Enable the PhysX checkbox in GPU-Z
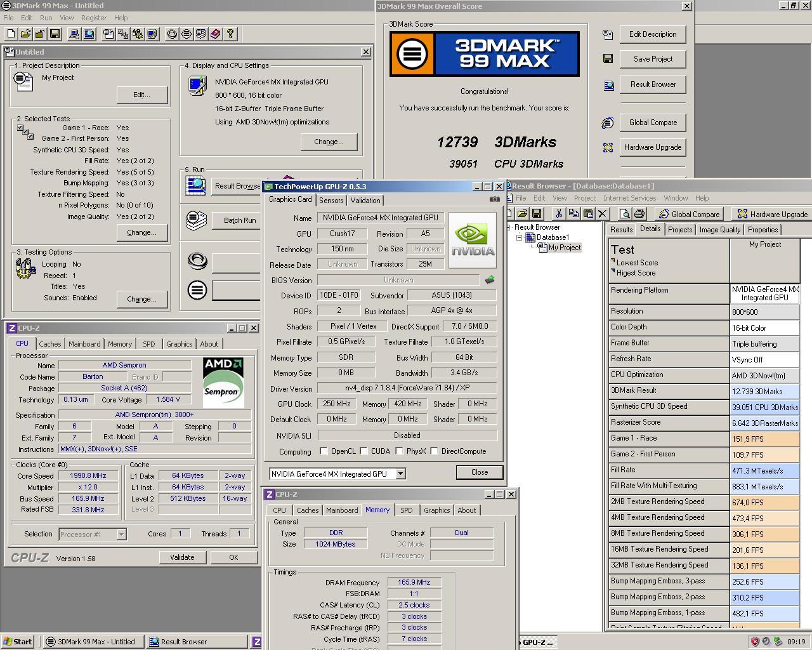This screenshot has height=650, width=812. (399, 451)
